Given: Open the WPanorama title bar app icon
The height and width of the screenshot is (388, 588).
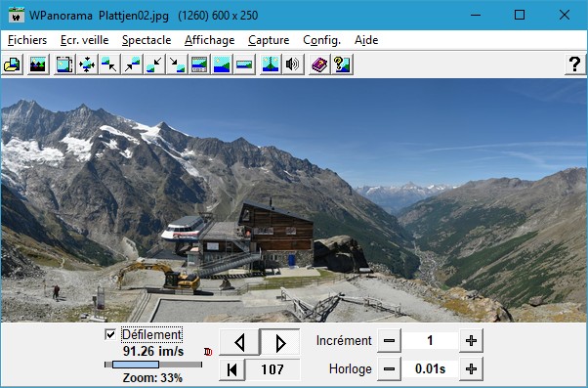Looking at the screenshot, I should pyautogui.click(x=17, y=16).
